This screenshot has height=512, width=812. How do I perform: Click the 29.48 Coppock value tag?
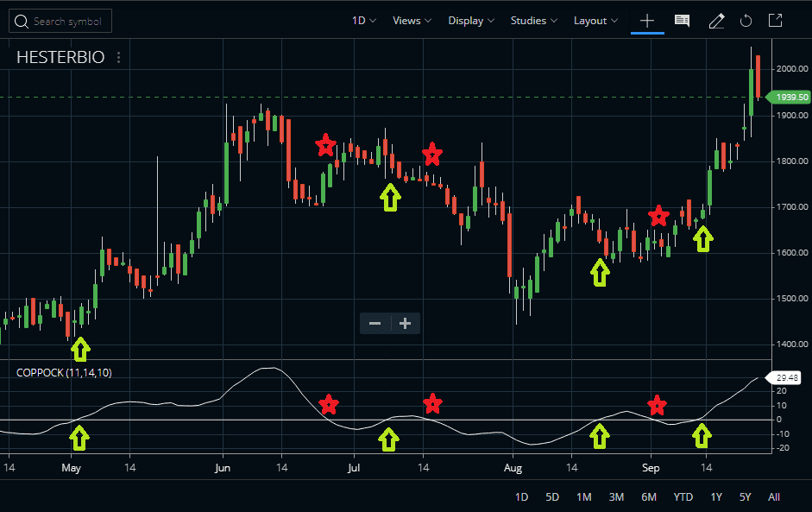coord(784,378)
